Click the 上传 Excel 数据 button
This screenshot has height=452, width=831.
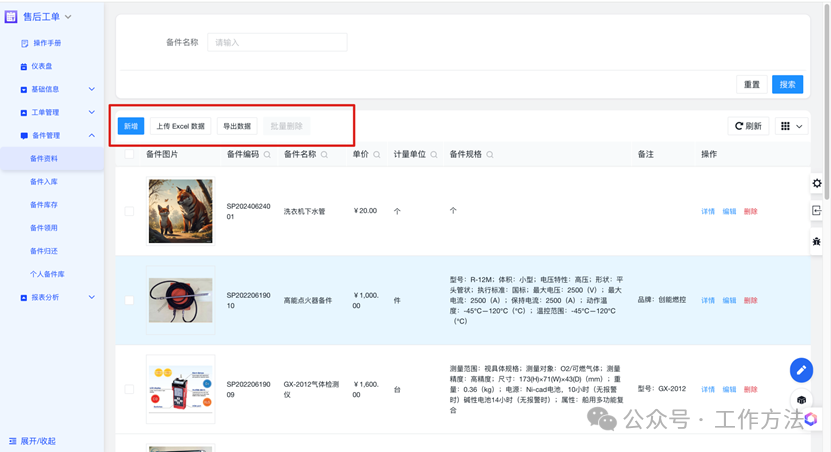[181, 127]
